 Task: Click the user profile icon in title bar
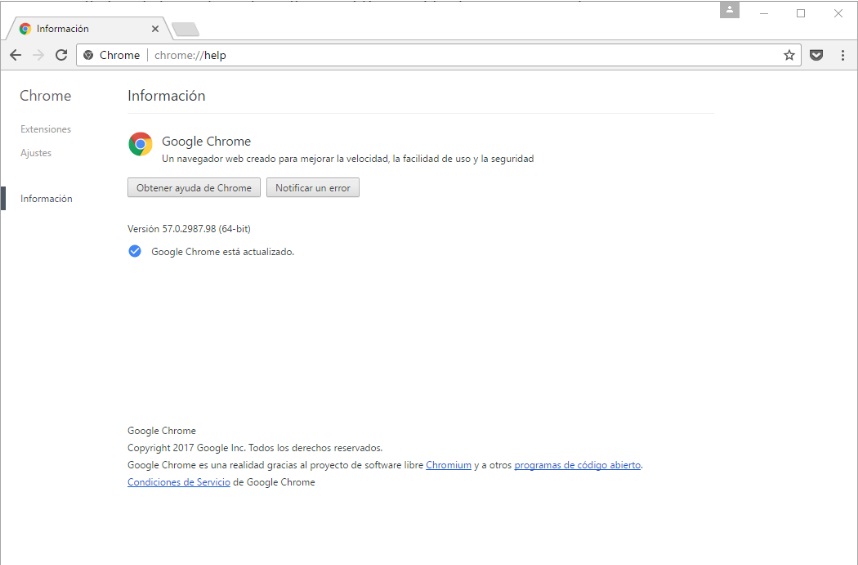point(730,10)
